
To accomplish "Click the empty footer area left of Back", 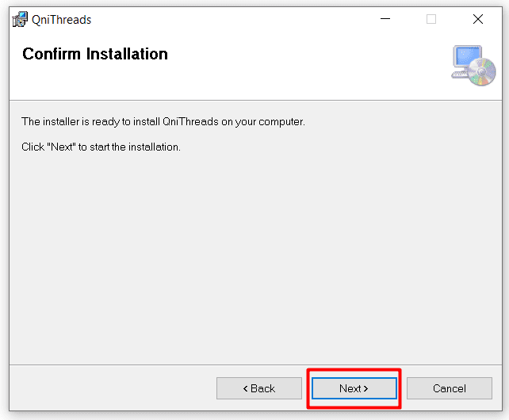I will tap(111, 388).
